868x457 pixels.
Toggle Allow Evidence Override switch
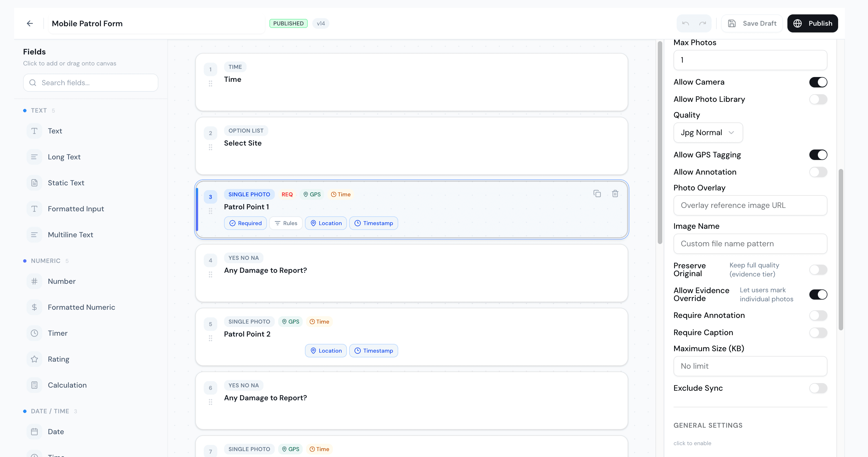(x=818, y=295)
